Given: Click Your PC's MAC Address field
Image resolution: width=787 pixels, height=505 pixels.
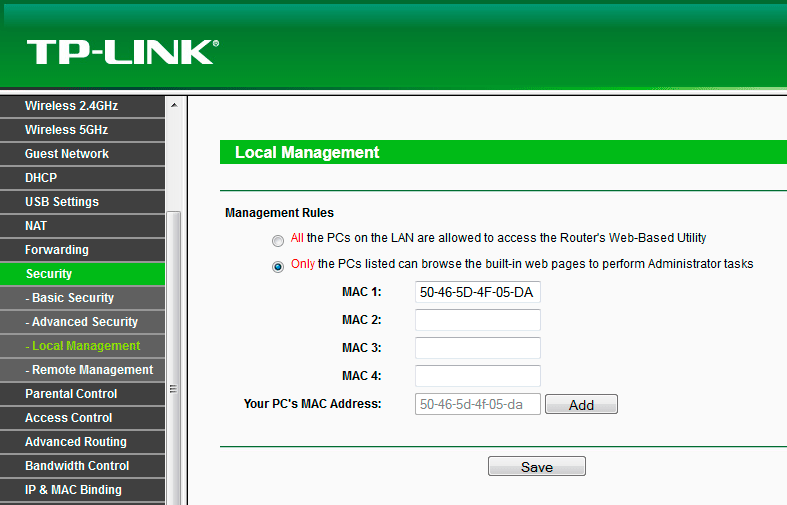Looking at the screenshot, I should pos(477,404).
